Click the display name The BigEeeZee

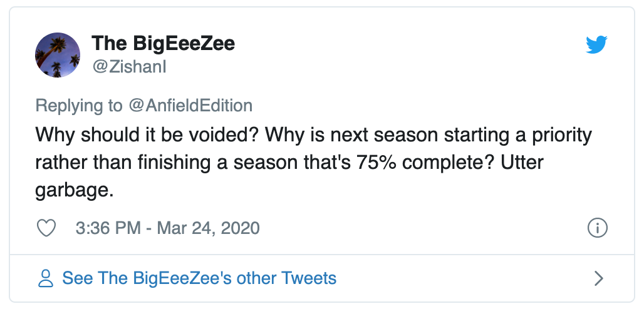coord(164,44)
